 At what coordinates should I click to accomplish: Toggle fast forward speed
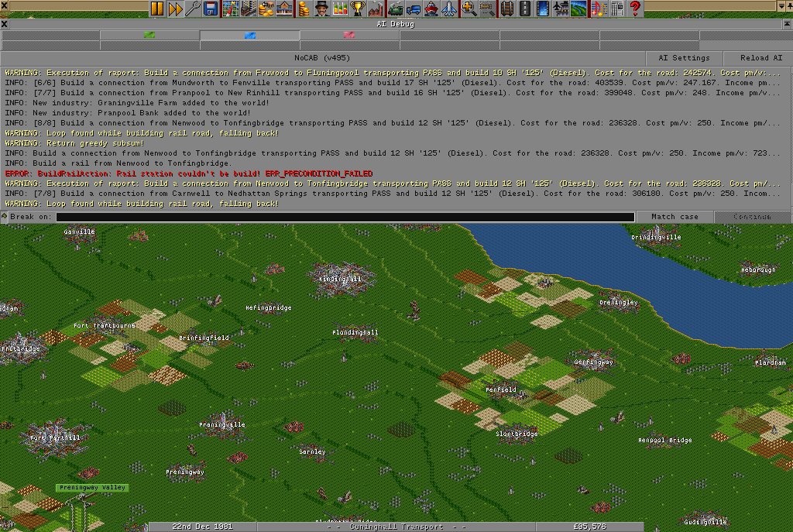175,9
